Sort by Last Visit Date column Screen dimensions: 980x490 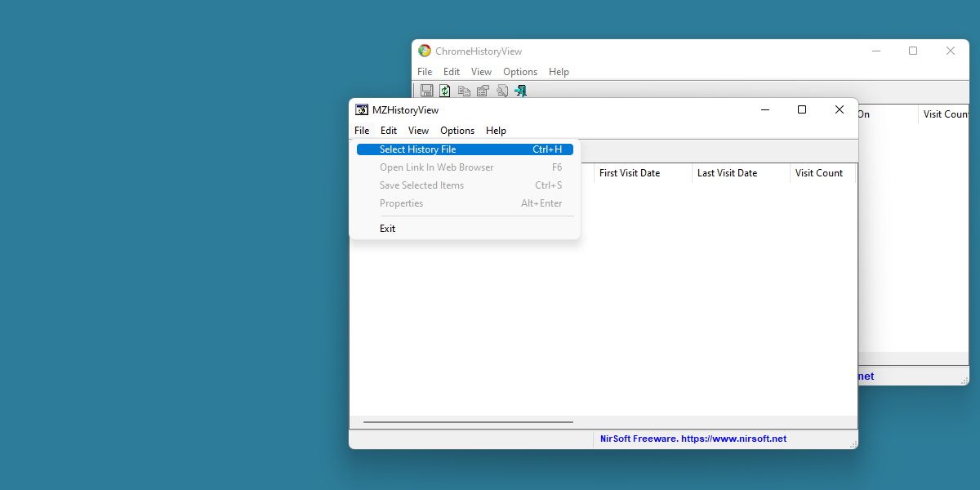[741, 173]
